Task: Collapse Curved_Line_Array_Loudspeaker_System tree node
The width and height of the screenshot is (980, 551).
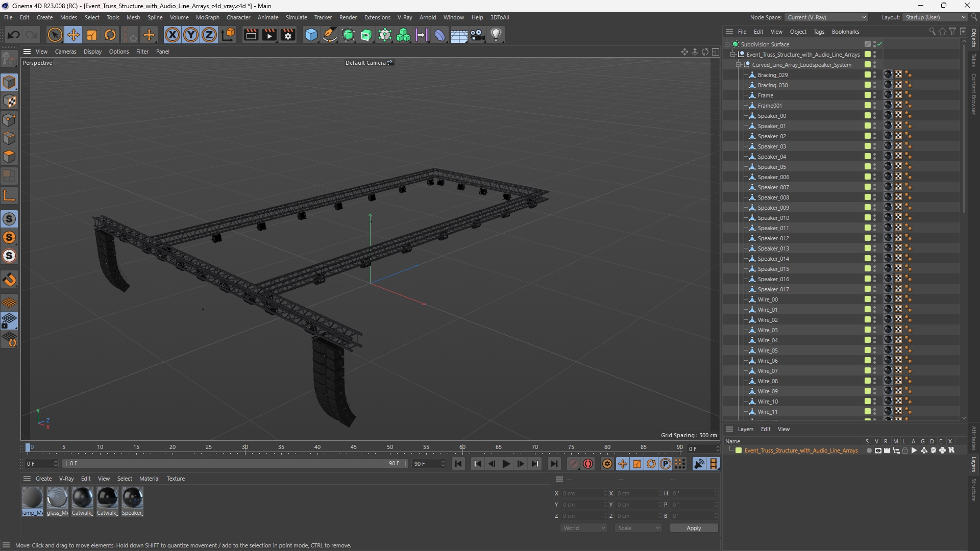Action: tap(739, 65)
